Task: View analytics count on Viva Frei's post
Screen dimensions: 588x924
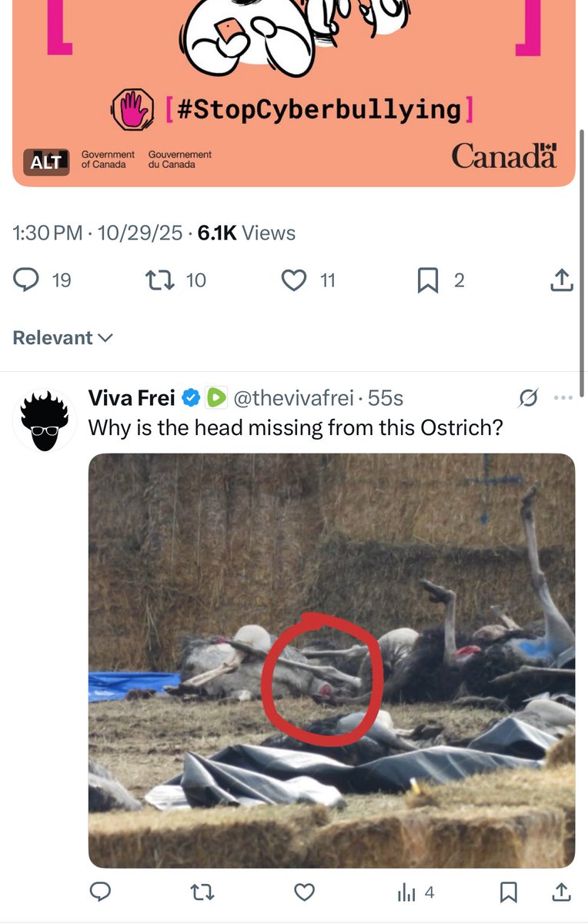Action: [x=415, y=892]
